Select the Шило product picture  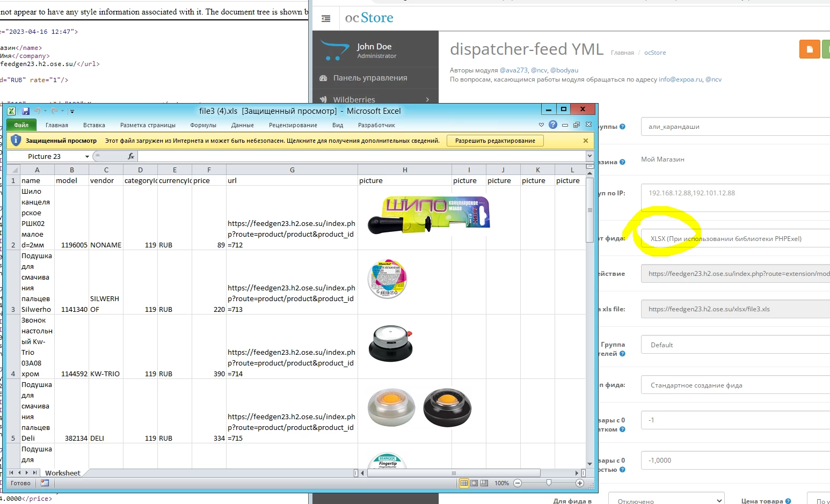click(x=429, y=215)
